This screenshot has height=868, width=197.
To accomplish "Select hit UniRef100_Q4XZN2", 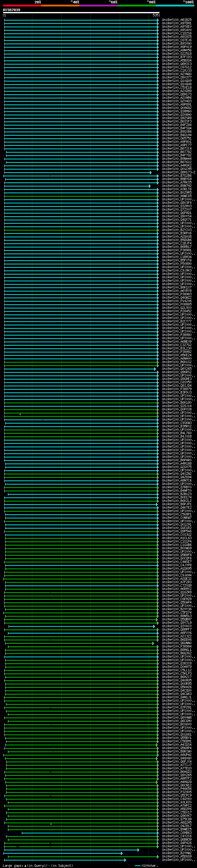I will tap(176, 474).
